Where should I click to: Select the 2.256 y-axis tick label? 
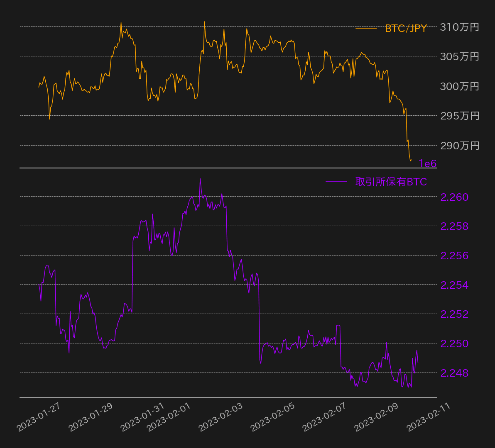tap(454, 256)
